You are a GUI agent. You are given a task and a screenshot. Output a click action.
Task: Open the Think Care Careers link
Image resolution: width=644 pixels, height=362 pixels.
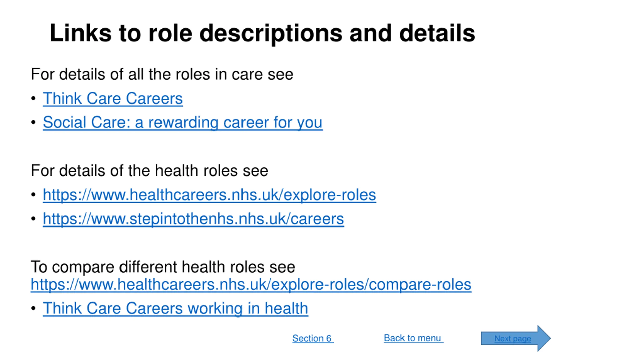click(113, 98)
